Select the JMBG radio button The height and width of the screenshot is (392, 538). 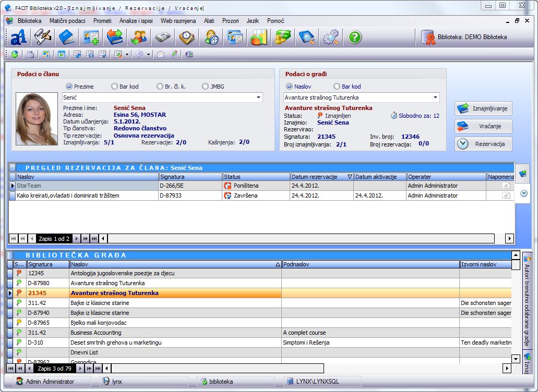(206, 87)
